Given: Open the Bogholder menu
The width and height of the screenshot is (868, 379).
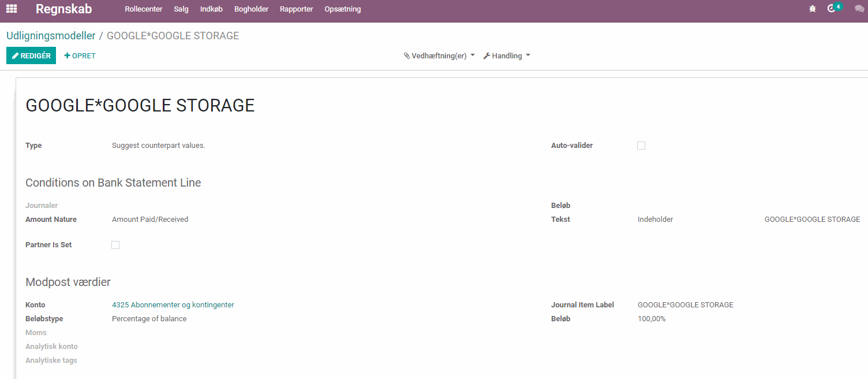Looking at the screenshot, I should (x=251, y=9).
